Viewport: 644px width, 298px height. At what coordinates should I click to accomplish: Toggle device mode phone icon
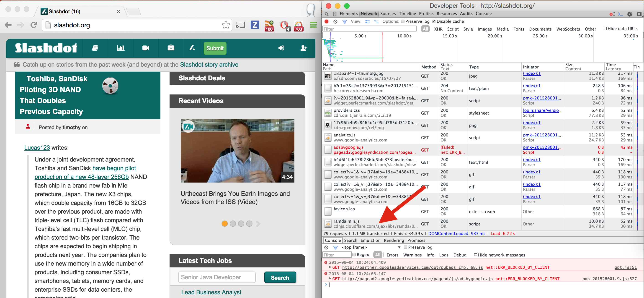click(x=335, y=14)
